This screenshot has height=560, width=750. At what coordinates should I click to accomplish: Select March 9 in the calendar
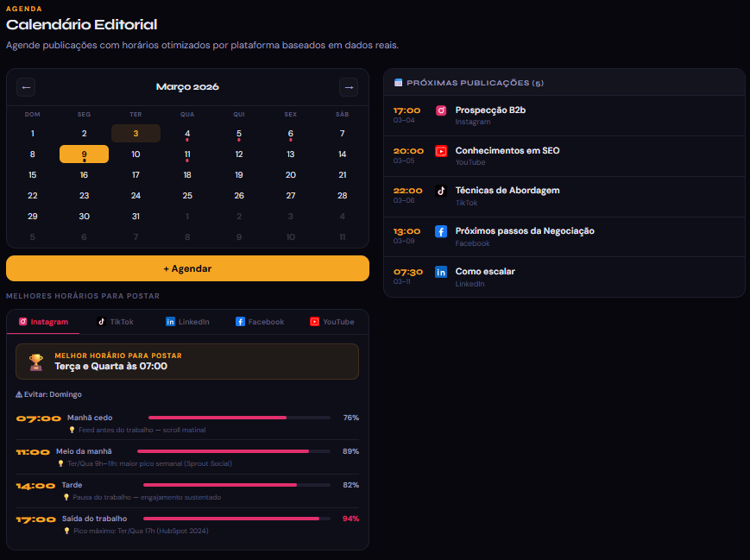[84, 154]
